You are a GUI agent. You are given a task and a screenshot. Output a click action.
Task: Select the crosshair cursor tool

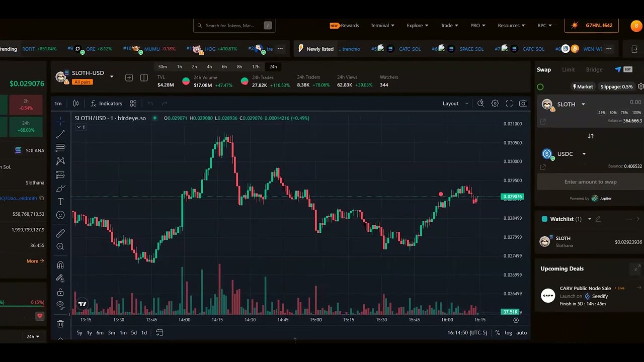[x=60, y=121]
